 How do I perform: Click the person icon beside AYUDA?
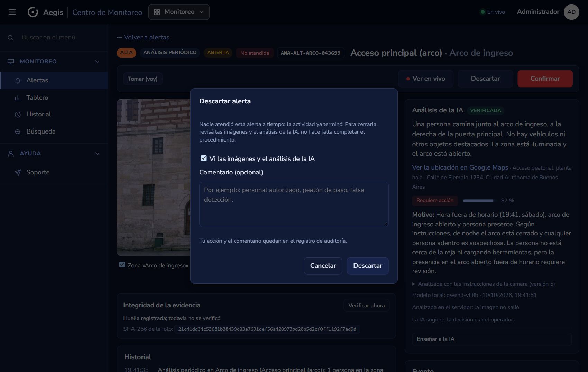pyautogui.click(x=11, y=154)
